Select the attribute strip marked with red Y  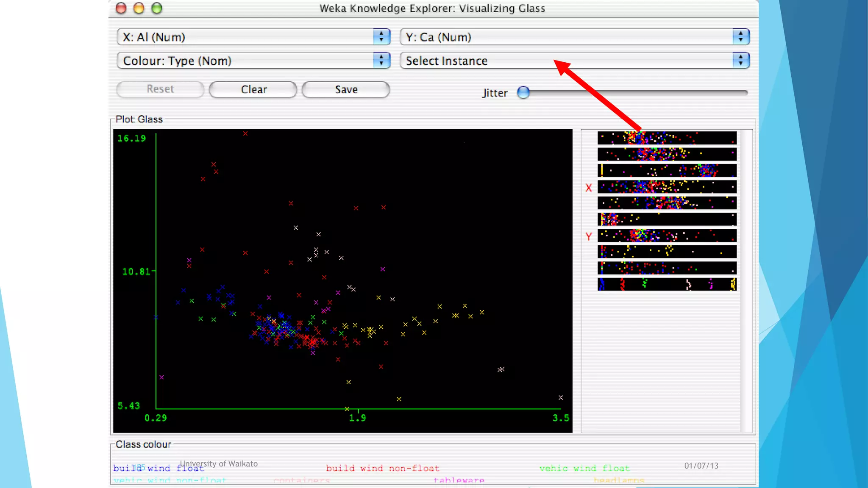point(667,236)
